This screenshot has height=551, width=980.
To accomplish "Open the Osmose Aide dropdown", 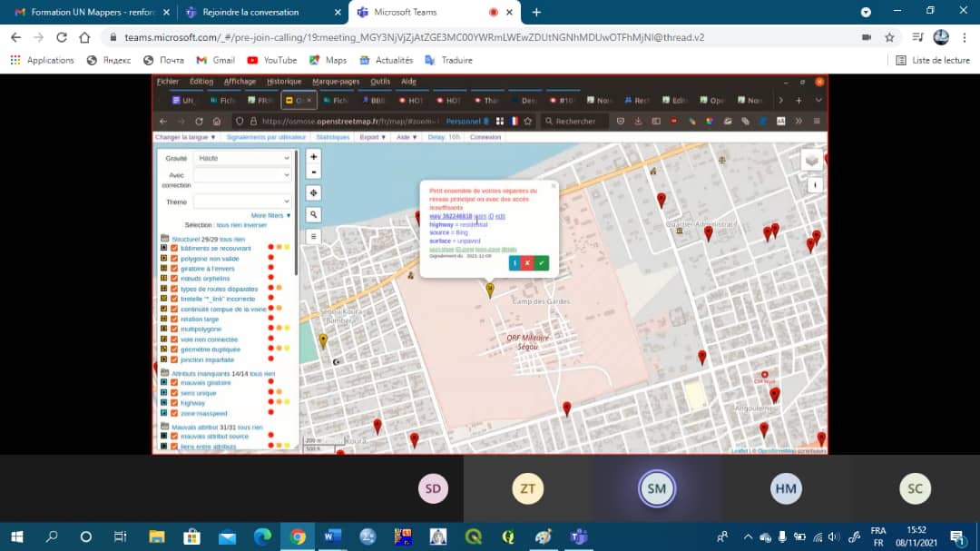I will 407,137.
